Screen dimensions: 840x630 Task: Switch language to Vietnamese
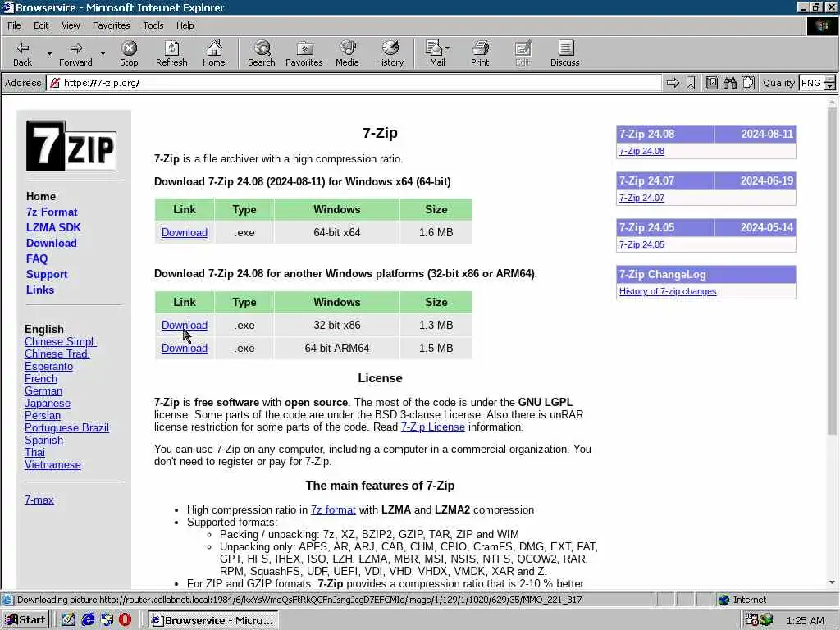click(52, 465)
